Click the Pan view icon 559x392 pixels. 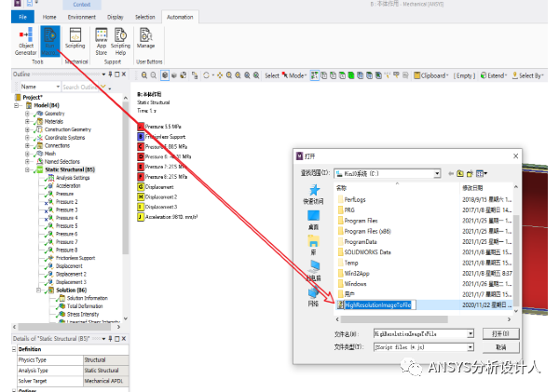tap(220, 75)
